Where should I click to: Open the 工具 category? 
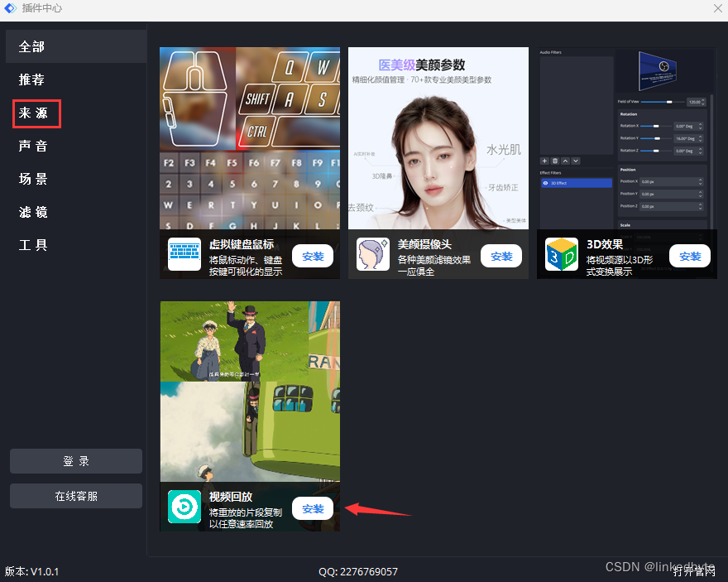[x=33, y=245]
